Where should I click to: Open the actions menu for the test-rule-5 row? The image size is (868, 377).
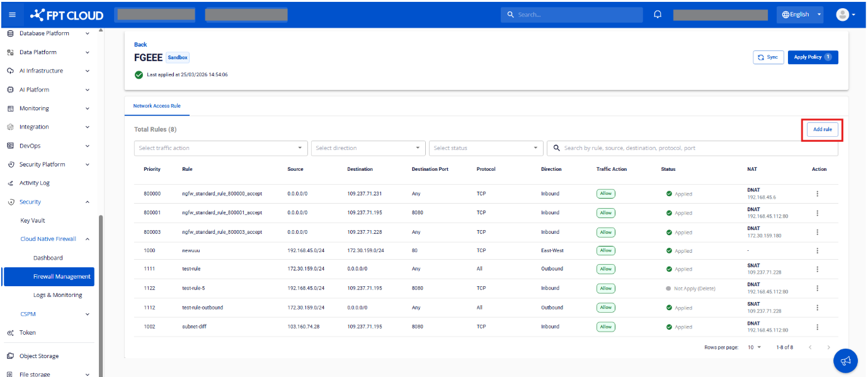818,288
